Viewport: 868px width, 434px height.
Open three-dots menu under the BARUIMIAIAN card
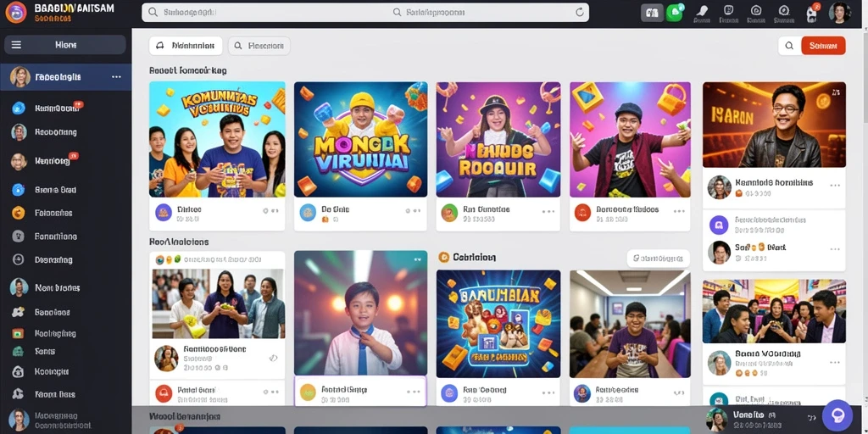[548, 392]
